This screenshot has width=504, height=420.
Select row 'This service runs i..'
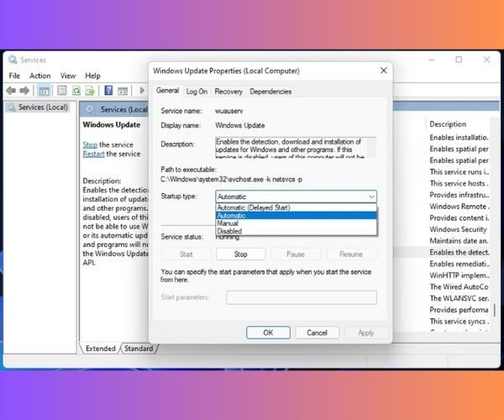(x=459, y=172)
